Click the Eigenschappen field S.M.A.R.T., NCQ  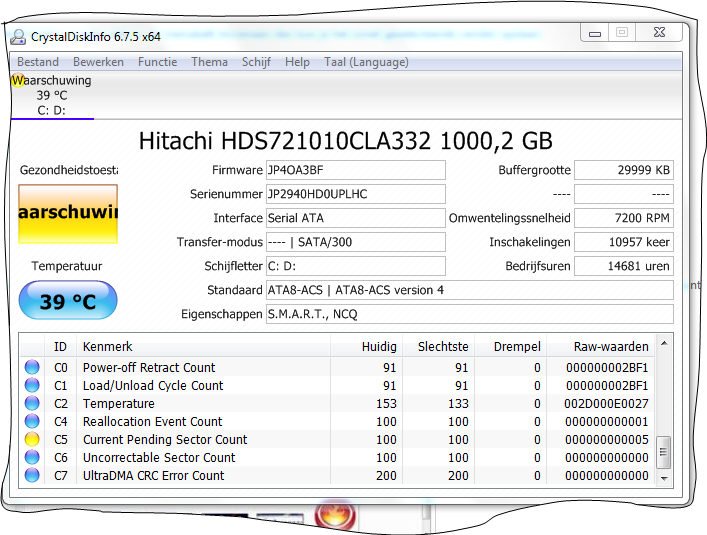tap(470, 314)
